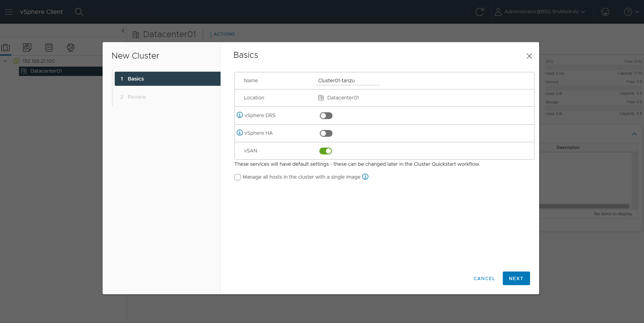Viewport: 644px width, 323px height.
Task: Switch to Storage inventory tab
Action: 49,47
